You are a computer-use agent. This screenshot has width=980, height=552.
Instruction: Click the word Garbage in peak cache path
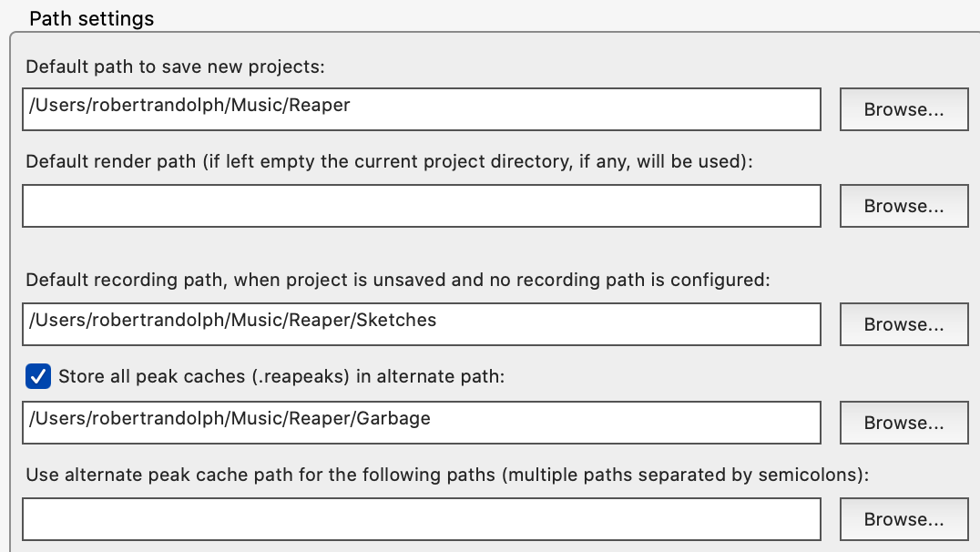point(393,419)
